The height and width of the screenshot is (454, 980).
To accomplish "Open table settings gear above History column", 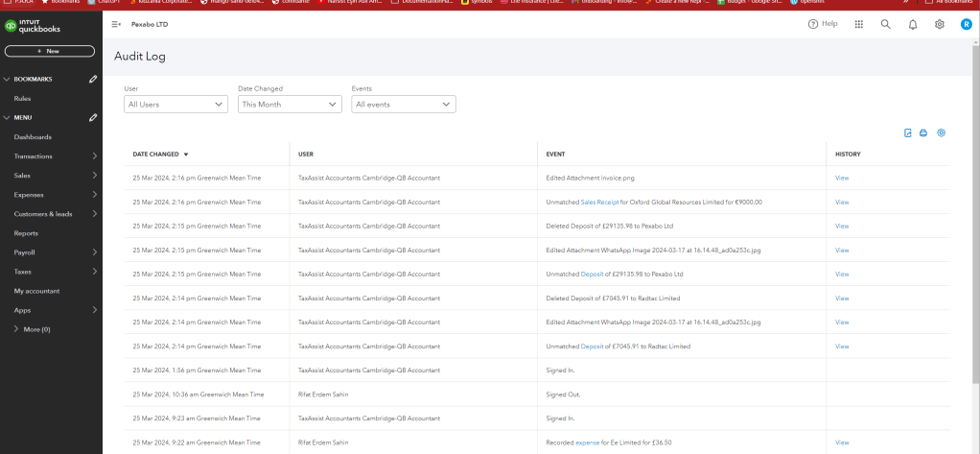I will 942,132.
